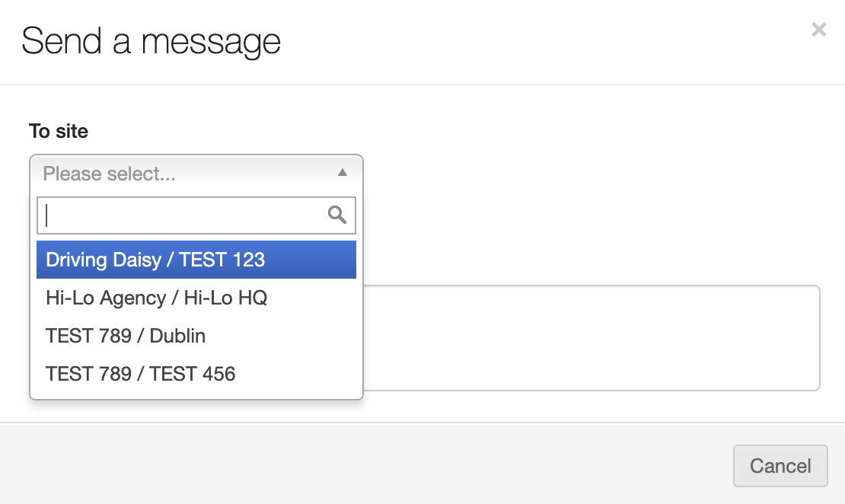
Task: Close the Send a message dialog
Action: coord(818,30)
